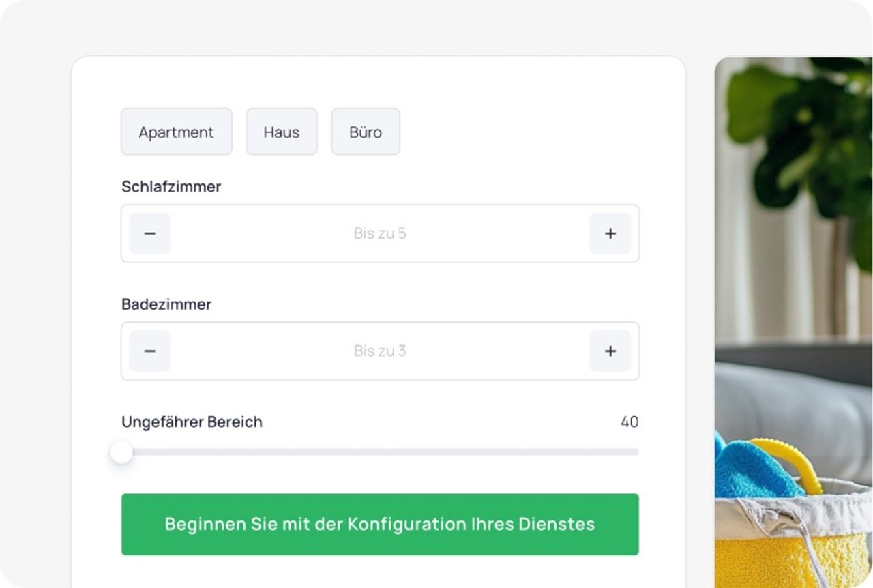This screenshot has width=873, height=588.
Task: Increase Schlafzimmer count with plus icon
Action: pyautogui.click(x=610, y=233)
